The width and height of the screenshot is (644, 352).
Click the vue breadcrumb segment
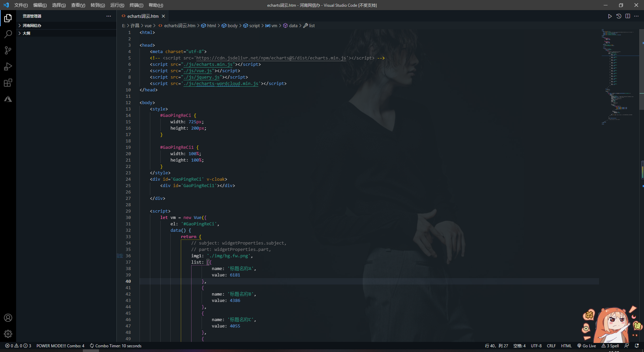coord(148,26)
